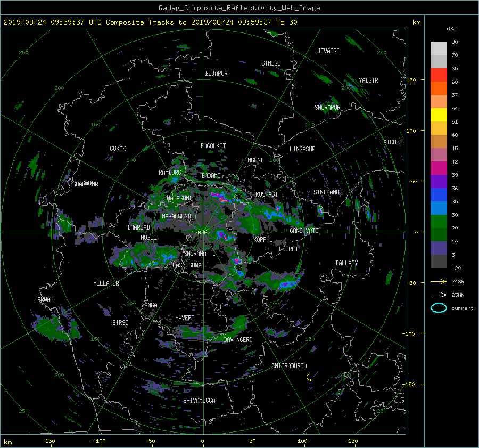Click the BADAMI city label

point(211,176)
